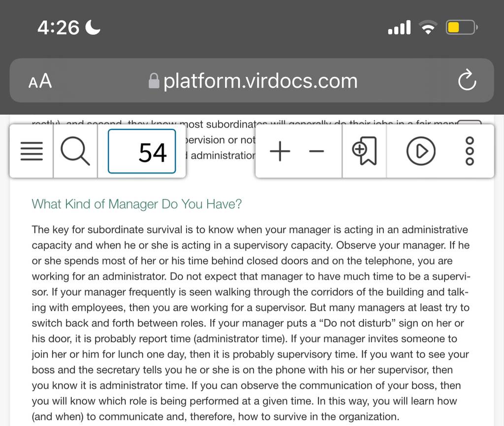Viewport: 504px width, 426px height.
Task: Tap the padlock icon in address bar
Action: tap(154, 81)
